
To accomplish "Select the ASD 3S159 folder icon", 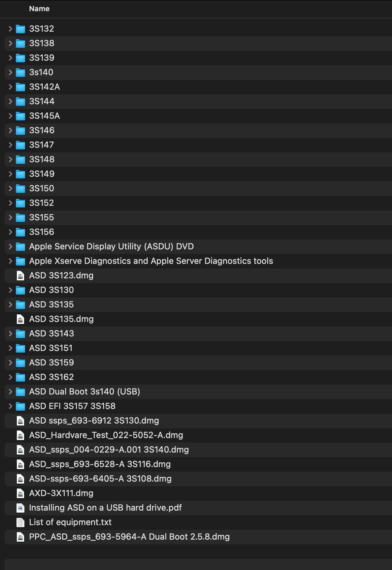I will pos(20,363).
